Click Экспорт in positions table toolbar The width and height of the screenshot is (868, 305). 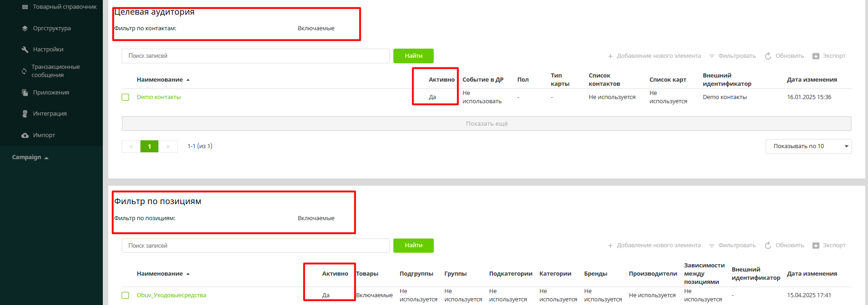[829, 245]
